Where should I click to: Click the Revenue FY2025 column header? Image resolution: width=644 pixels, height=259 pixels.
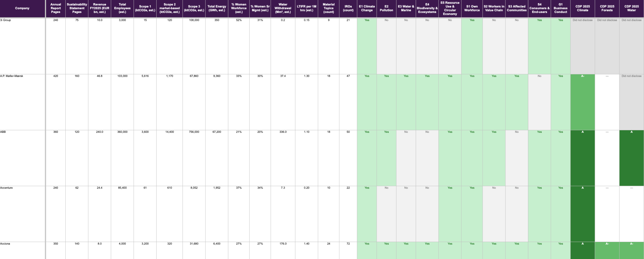pyautogui.click(x=99, y=8)
